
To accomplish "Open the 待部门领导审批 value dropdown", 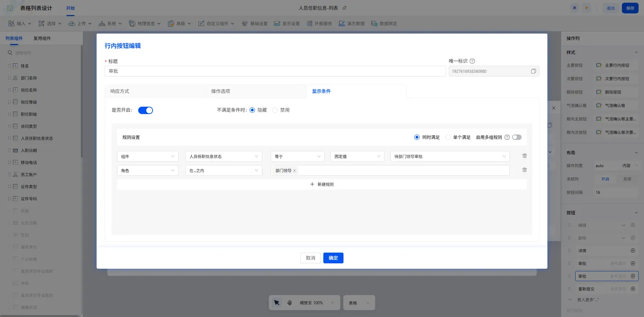I will point(450,156).
